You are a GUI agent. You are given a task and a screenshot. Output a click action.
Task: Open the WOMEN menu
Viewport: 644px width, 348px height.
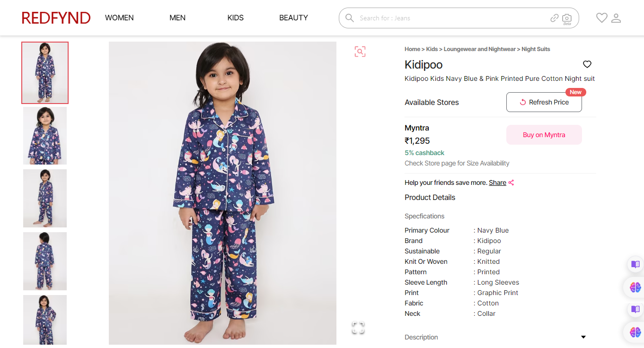click(119, 18)
